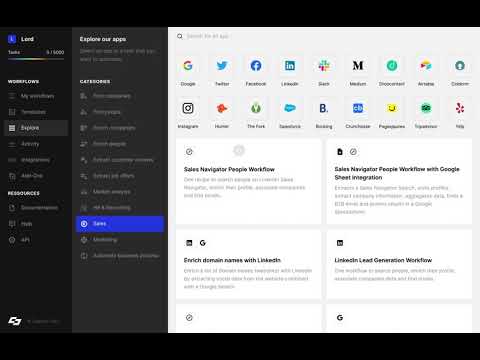Click compass icon on Sales Navigator People card
This screenshot has height=360, width=480.
pos(189,152)
